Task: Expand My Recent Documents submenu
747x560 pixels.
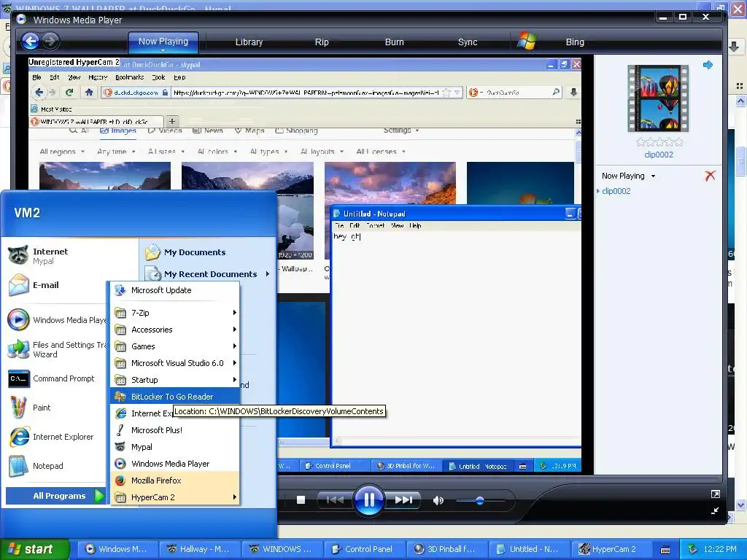Action: [x=208, y=274]
